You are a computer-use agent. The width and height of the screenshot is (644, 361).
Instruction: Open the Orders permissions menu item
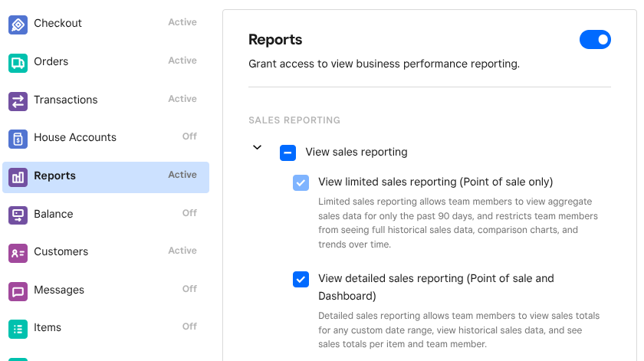[51, 61]
